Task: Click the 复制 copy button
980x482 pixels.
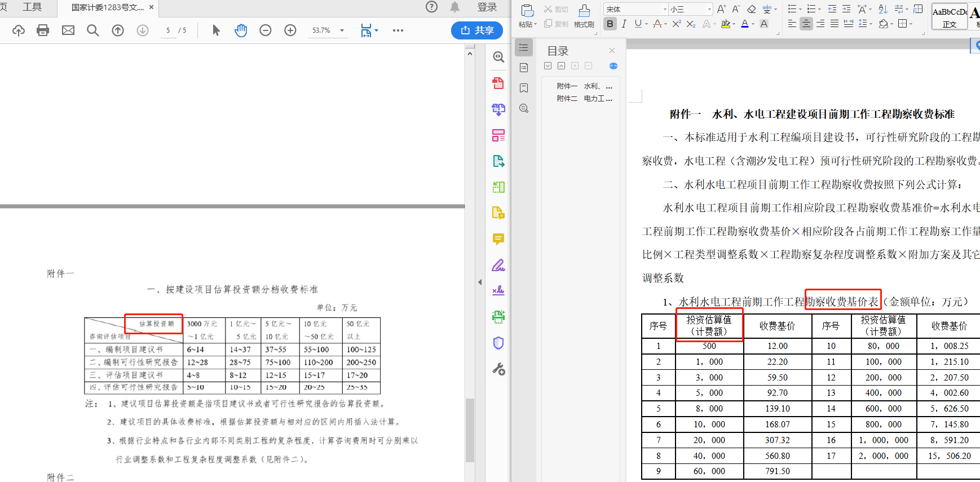Action: [x=556, y=24]
